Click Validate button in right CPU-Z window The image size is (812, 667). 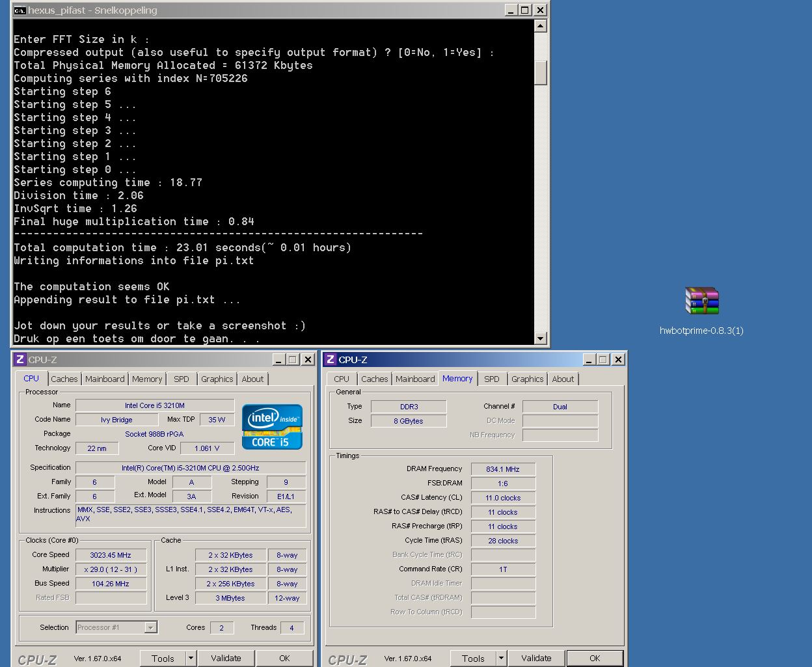[x=536, y=659]
